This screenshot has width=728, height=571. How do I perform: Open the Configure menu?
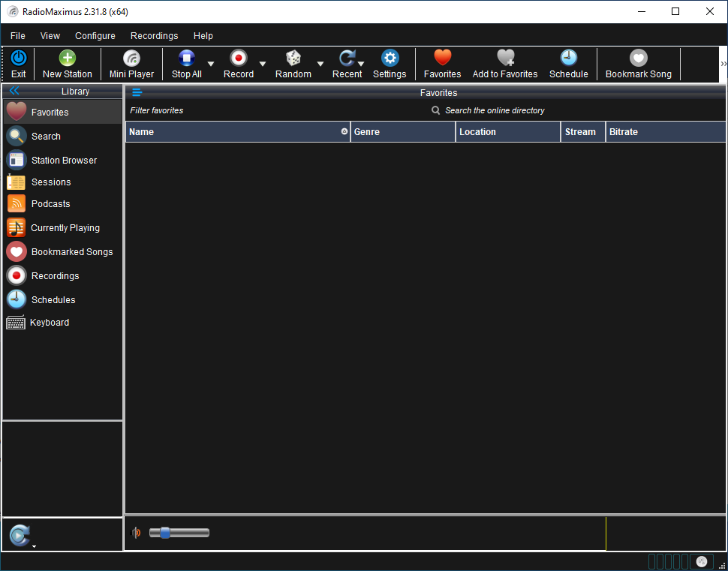tap(95, 35)
